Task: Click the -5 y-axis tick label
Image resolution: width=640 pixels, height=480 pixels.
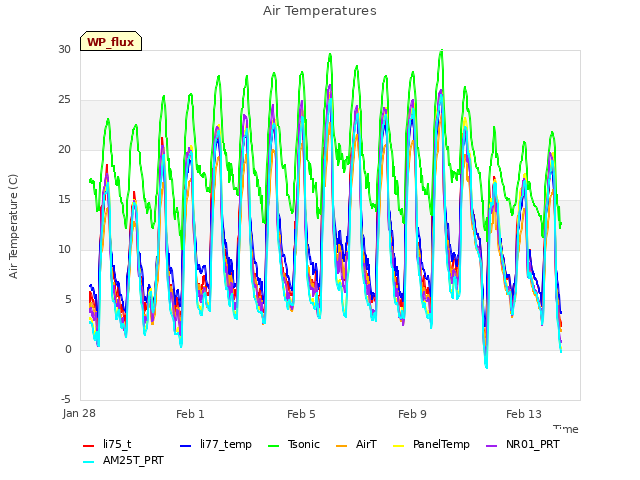Action: tap(66, 399)
